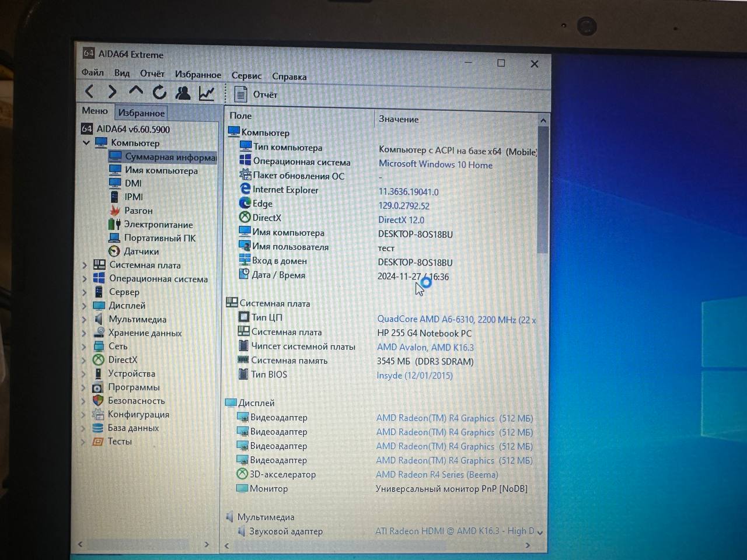Click the DirectX row Xbox icon
Screen dimensions: 747x560
tap(245, 217)
